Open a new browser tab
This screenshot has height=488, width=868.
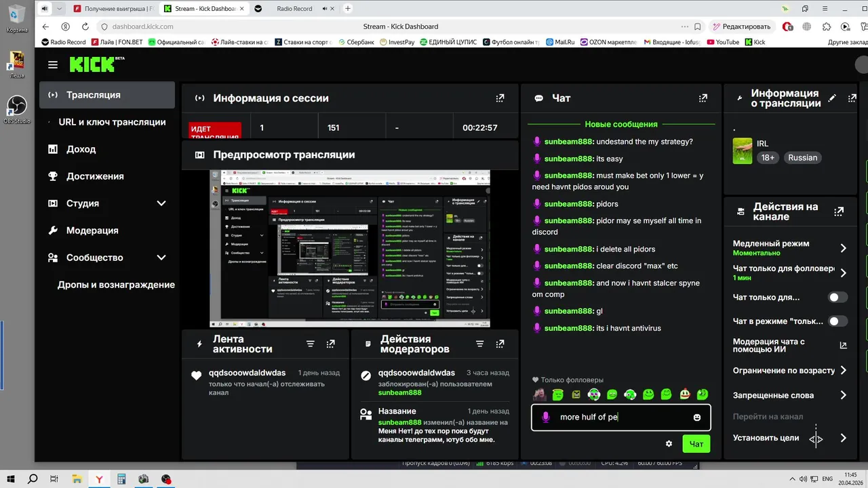point(348,9)
